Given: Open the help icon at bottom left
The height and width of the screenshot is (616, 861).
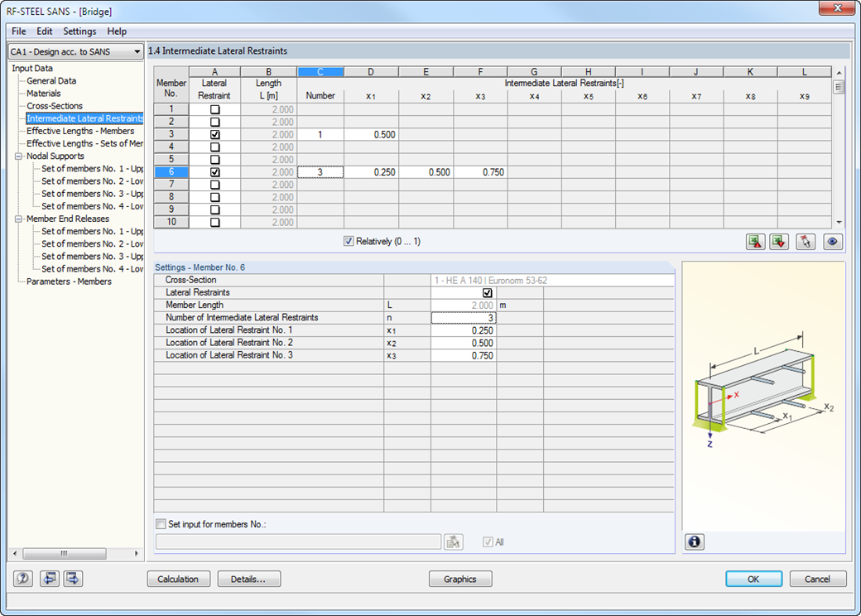Looking at the screenshot, I should (x=23, y=579).
